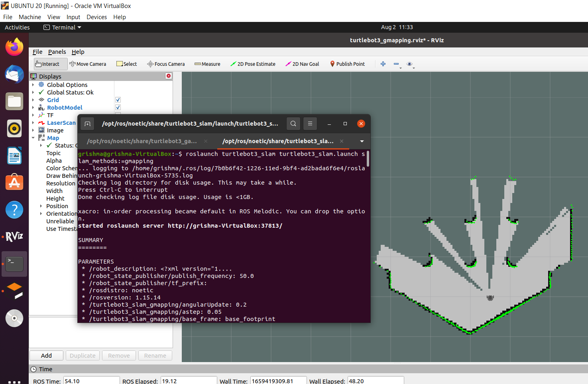
Task: Collapse the Map display item
Action: (x=33, y=138)
